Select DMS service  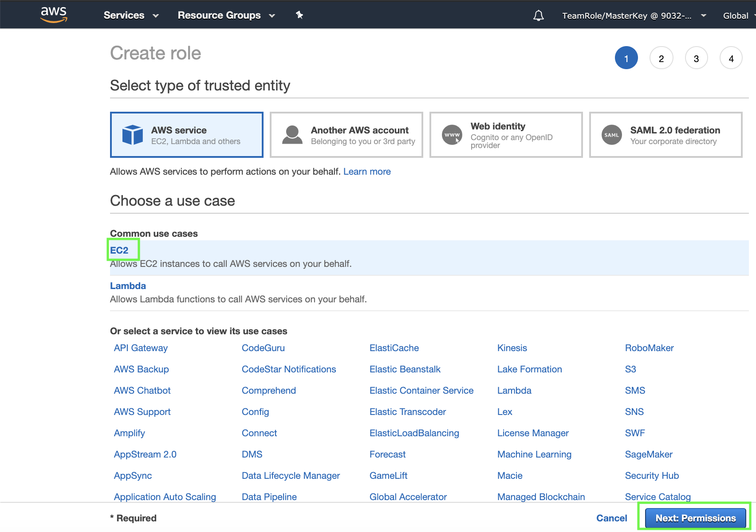252,454
